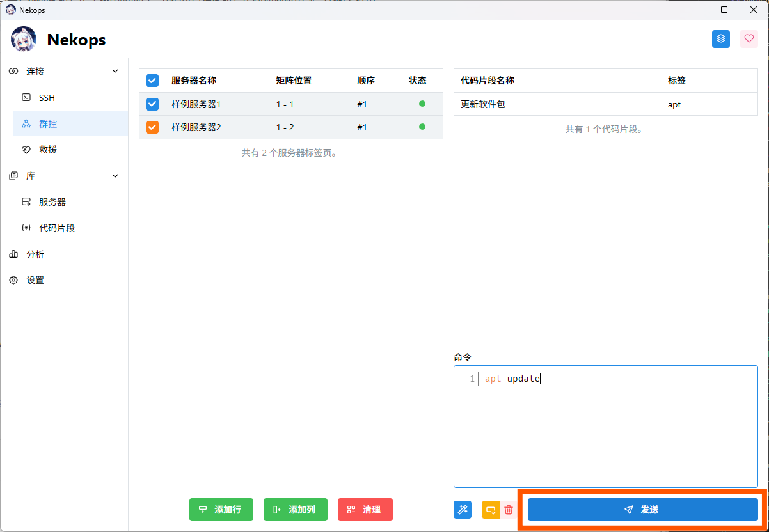Viewport: 769px width, 532px height.
Task: Click the Nekops avatar logo
Action: coord(24,40)
